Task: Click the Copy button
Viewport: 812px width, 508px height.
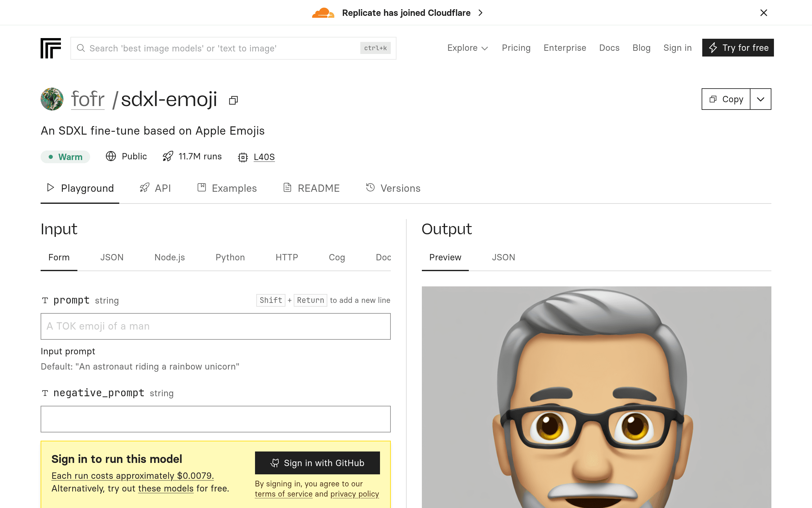Action: (726, 99)
